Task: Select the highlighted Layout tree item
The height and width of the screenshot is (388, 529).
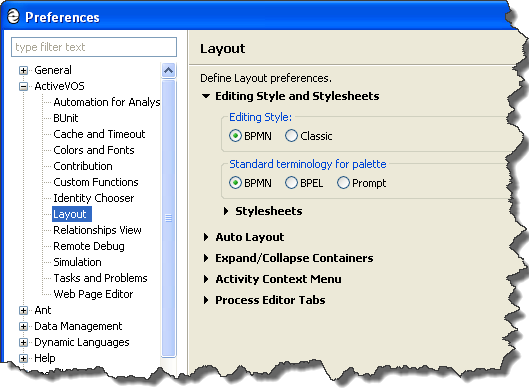Action: (x=72, y=214)
